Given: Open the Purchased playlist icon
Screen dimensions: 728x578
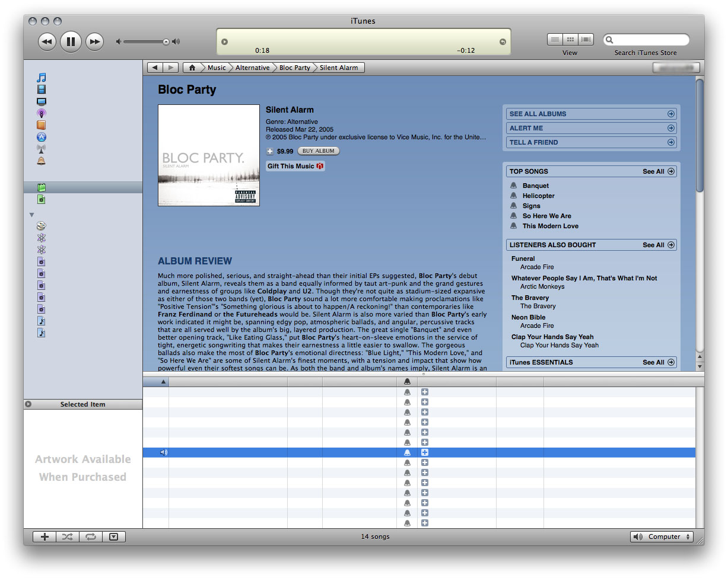Looking at the screenshot, I should (x=41, y=199).
